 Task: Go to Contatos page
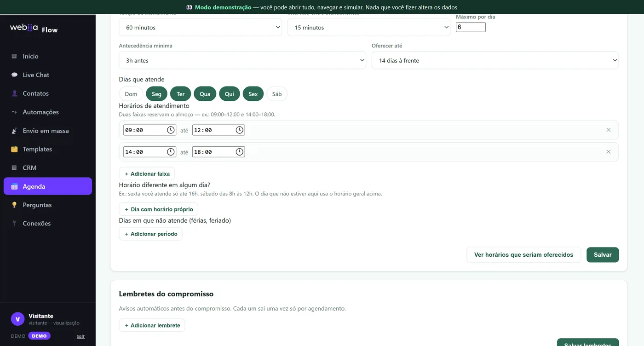(x=48, y=93)
